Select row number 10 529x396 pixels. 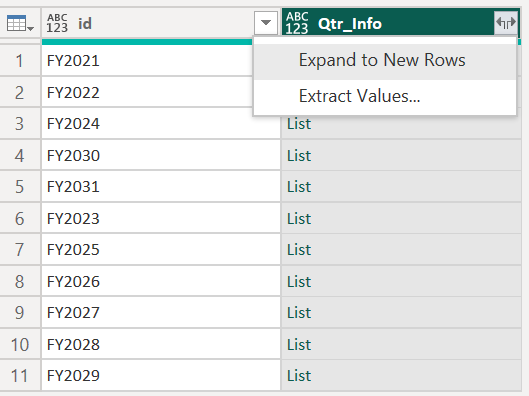20,344
